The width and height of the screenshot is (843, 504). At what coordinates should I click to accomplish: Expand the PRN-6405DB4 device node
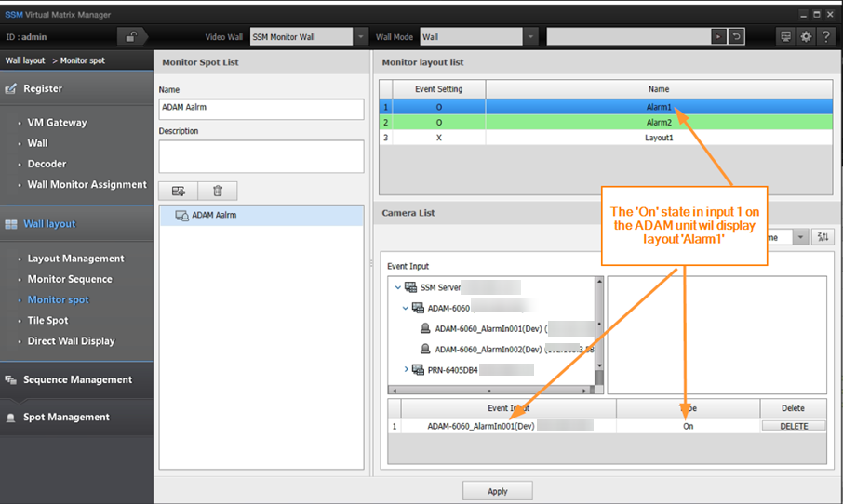coord(407,369)
